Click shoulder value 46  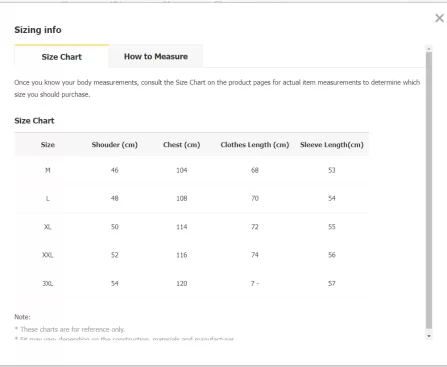click(x=115, y=170)
